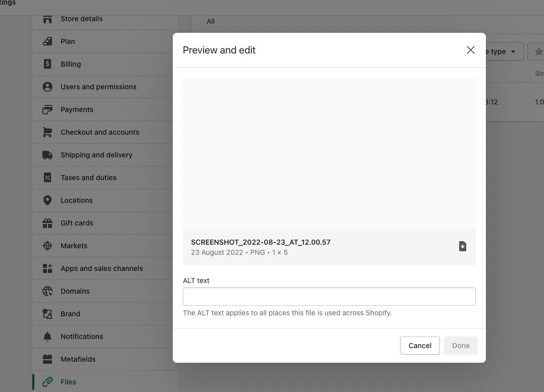Click the 'Preview and edit' dialog title

point(219,50)
